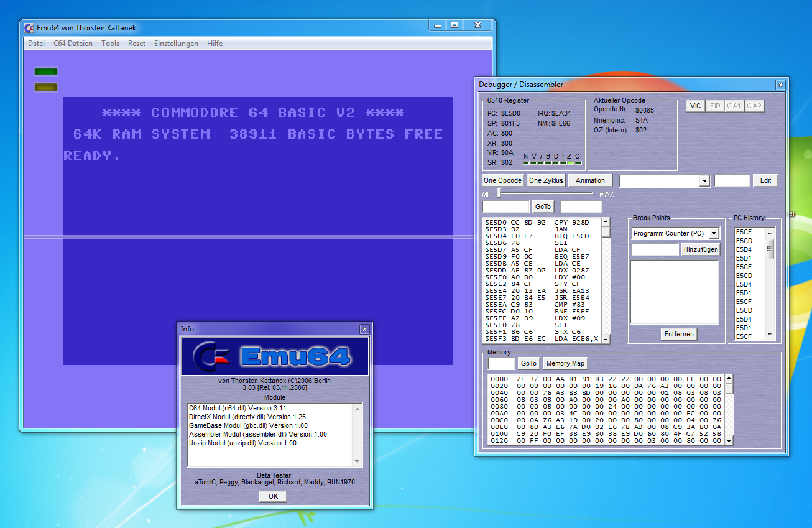Click the yellow drive LED indicator
This screenshot has height=528, width=812.
[x=46, y=87]
